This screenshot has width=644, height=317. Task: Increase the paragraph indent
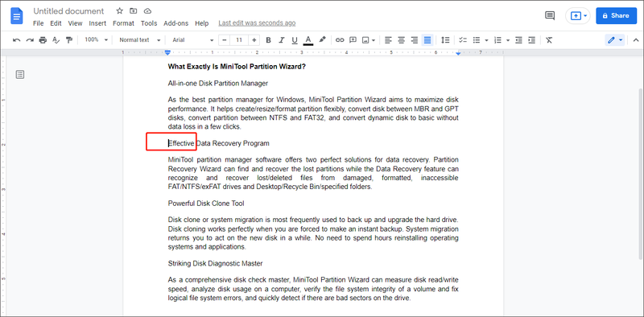coord(531,40)
